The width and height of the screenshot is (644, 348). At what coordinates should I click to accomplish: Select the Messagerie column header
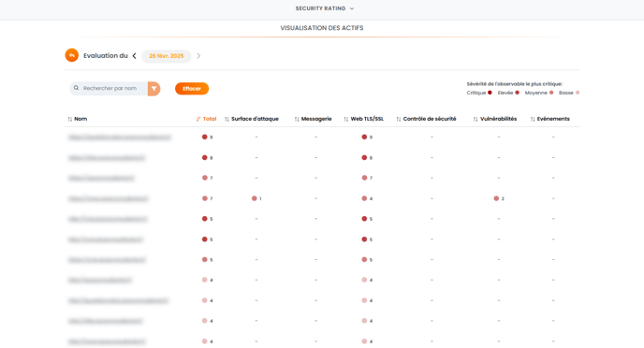pyautogui.click(x=316, y=119)
